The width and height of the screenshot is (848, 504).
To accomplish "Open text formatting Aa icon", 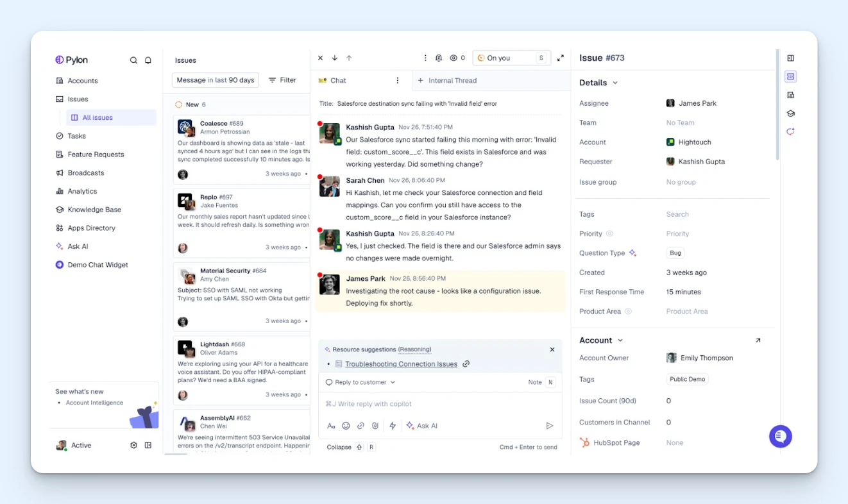I will click(331, 426).
